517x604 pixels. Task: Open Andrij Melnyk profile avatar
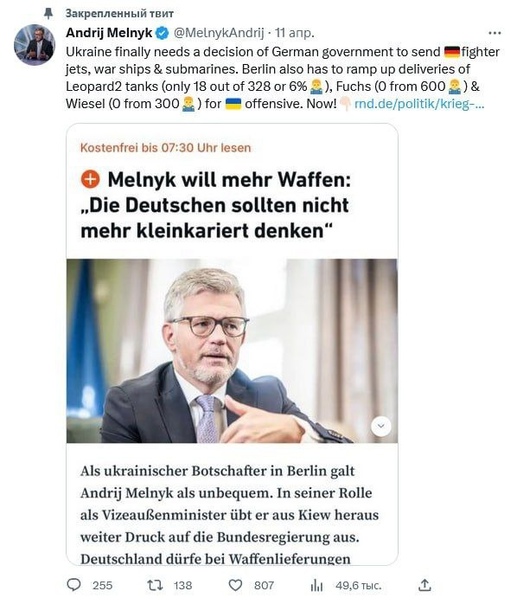pyautogui.click(x=34, y=44)
